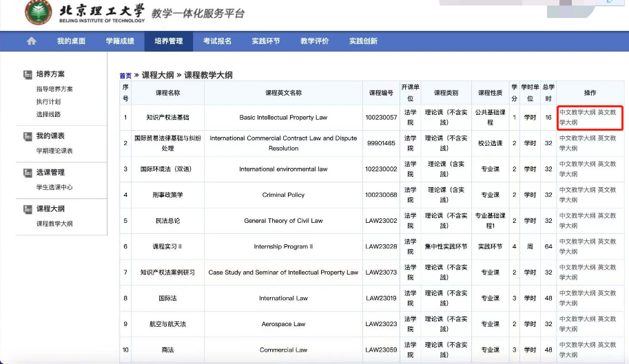629x364 pixels.
Task: Click the 集中性实践环节 category cell
Action: click(446, 246)
